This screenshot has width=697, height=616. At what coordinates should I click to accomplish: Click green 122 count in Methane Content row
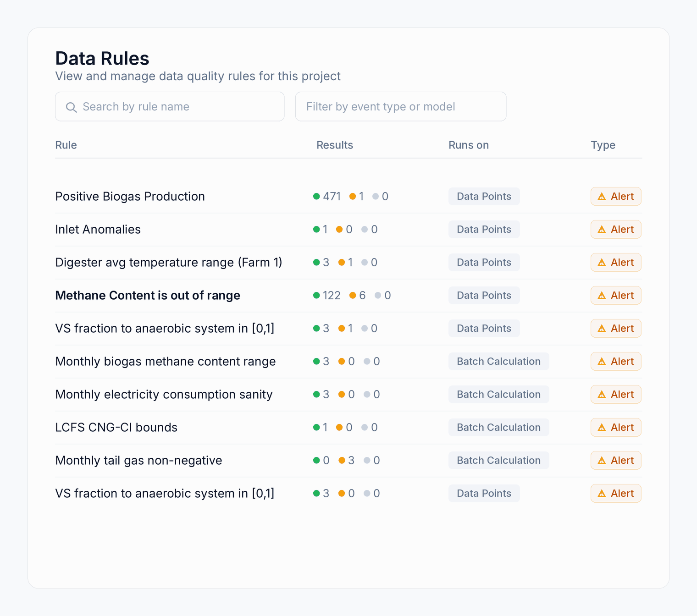[327, 295]
